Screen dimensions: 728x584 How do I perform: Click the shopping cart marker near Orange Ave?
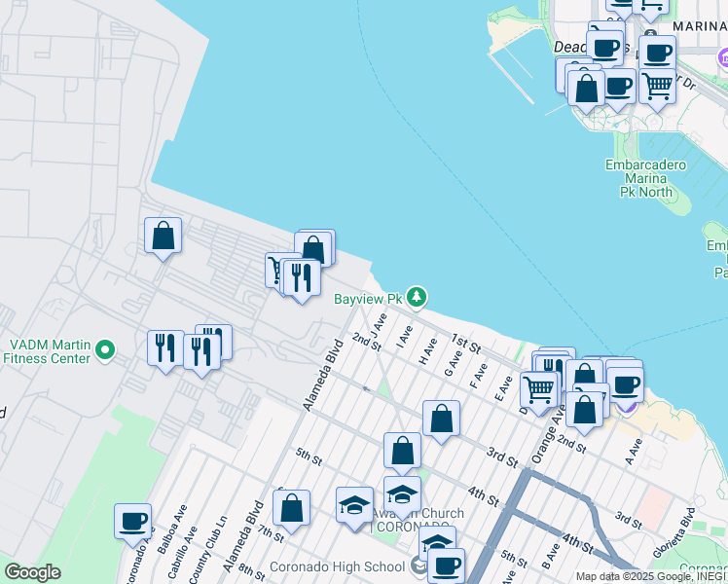click(x=538, y=390)
